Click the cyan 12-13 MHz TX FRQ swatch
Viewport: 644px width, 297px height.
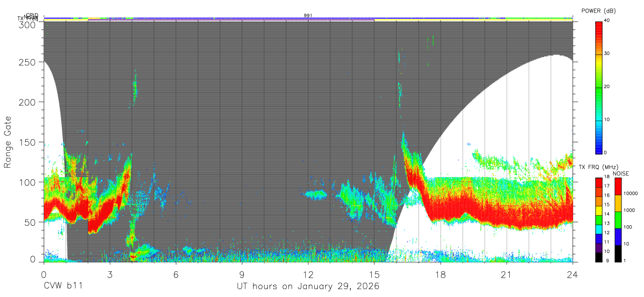[599, 230]
